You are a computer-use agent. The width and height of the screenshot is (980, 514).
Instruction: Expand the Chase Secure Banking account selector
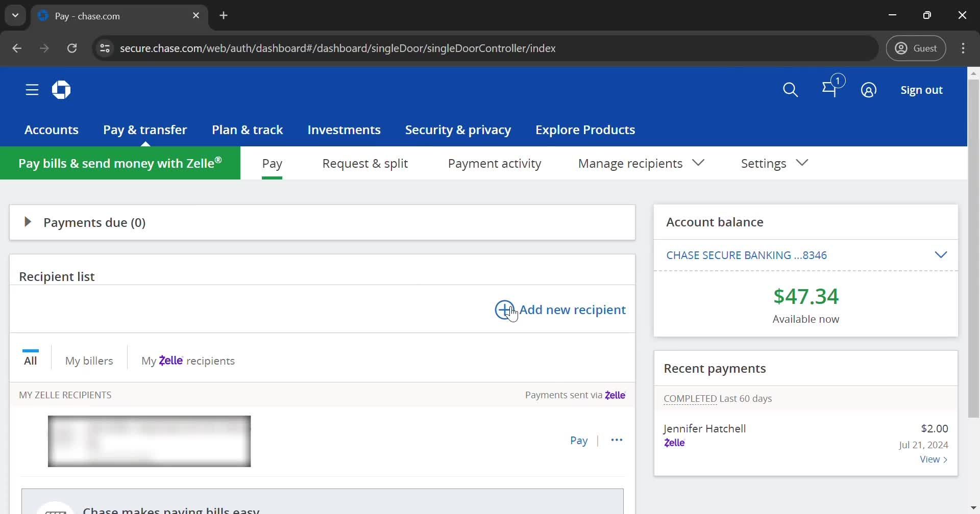click(x=942, y=254)
